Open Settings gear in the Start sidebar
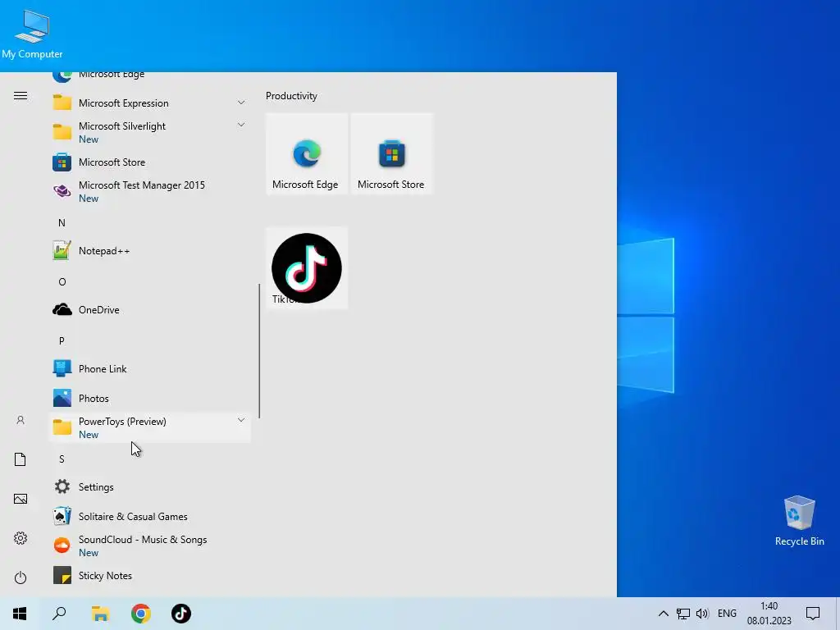 [x=21, y=538]
